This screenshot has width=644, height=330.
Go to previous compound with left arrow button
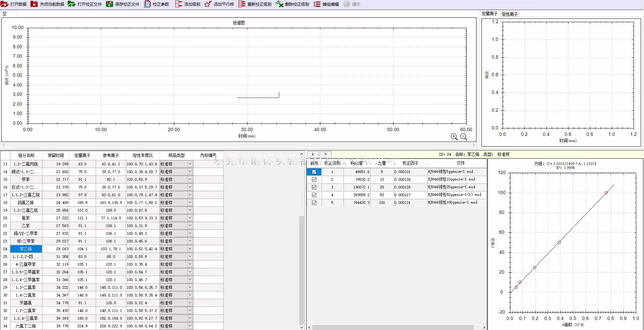pyautogui.click(x=313, y=154)
